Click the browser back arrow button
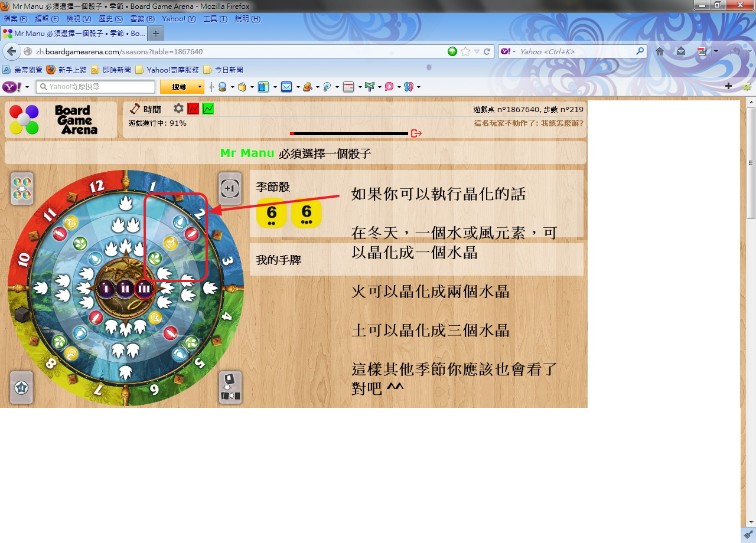The height and width of the screenshot is (543, 756). pos(11,51)
